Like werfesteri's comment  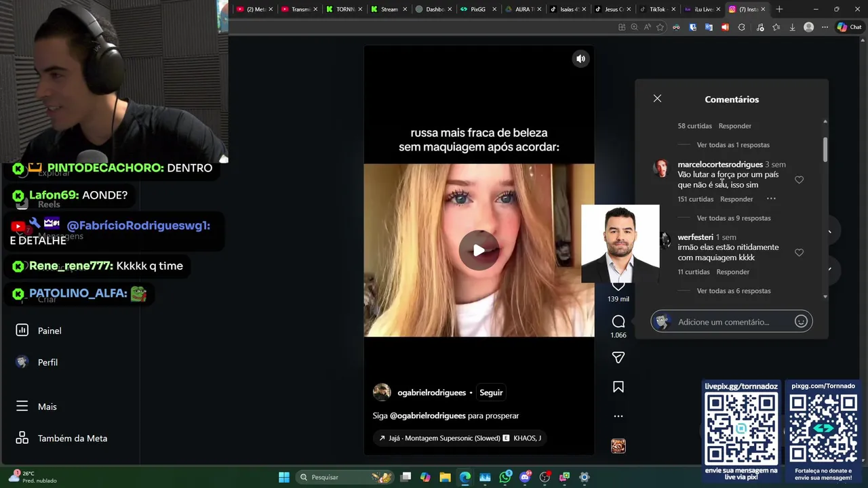point(799,252)
